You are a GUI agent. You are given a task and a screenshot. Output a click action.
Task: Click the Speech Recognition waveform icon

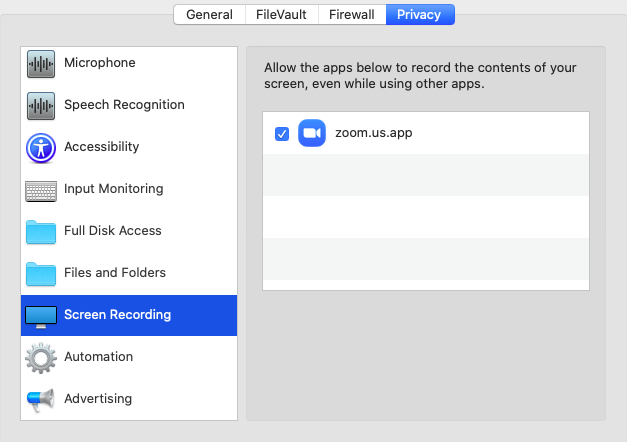(x=41, y=106)
